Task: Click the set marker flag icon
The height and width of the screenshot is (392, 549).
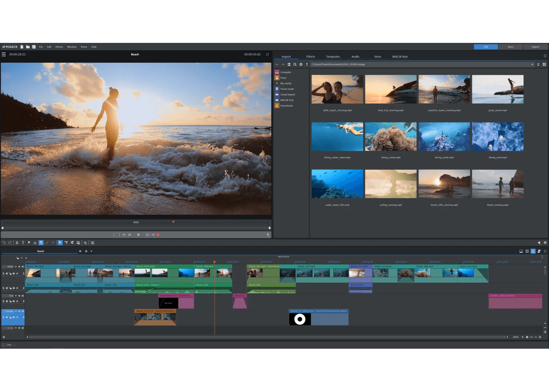Action: point(29,243)
